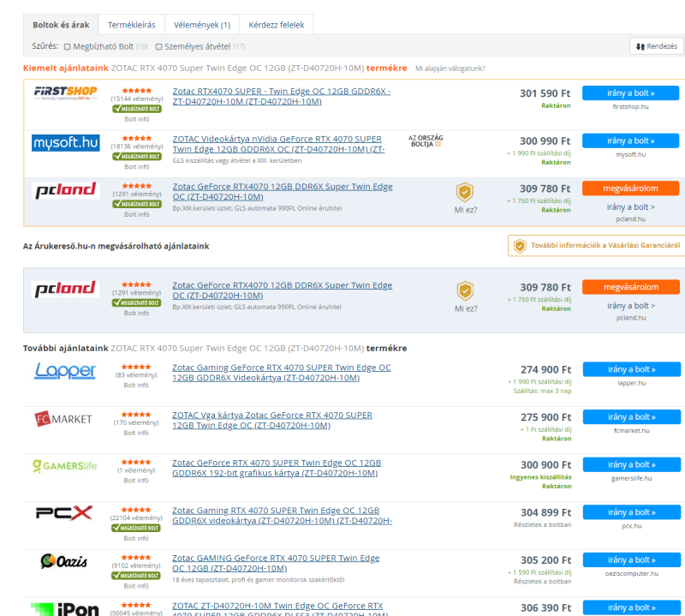Click 'irány a bolt' button for pcx.hu

point(632,512)
